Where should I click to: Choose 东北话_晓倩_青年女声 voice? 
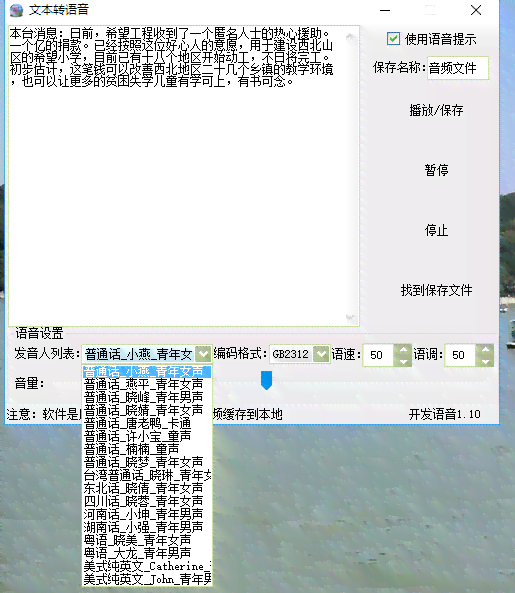[x=147, y=488]
